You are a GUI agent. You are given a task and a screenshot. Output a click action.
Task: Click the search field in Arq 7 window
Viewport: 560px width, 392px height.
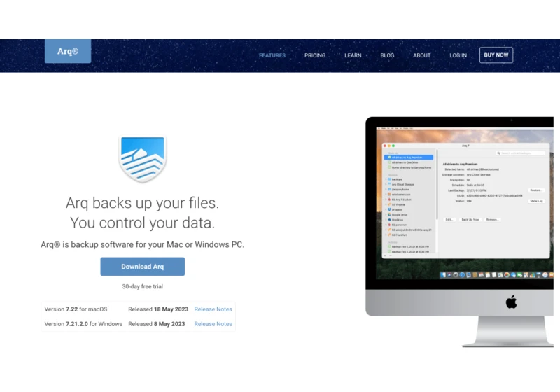tap(521, 153)
